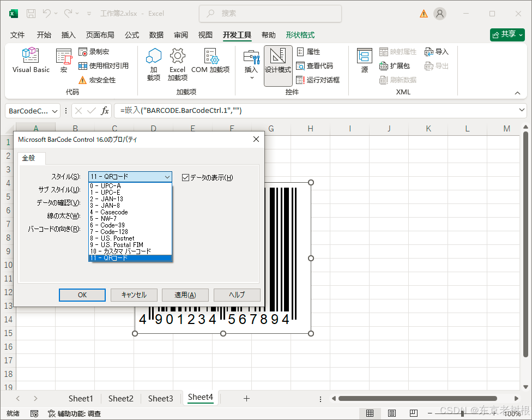
Task: Click the 共享 share button
Action: 507,34
